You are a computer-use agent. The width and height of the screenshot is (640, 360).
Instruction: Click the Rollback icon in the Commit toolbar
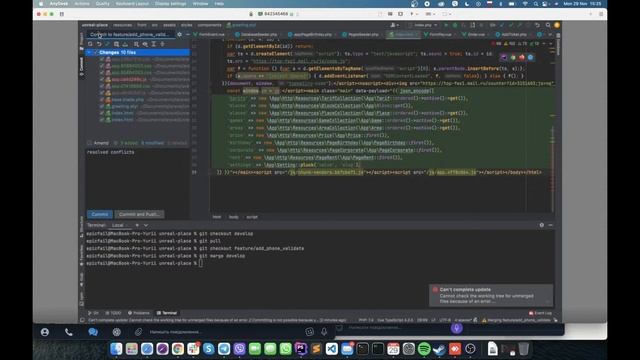99,44
